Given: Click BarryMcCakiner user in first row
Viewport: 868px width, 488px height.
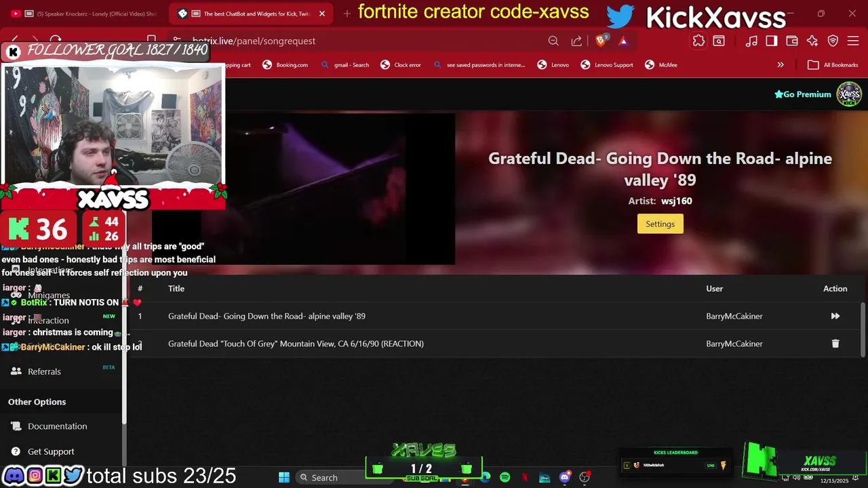Looking at the screenshot, I should [x=734, y=316].
